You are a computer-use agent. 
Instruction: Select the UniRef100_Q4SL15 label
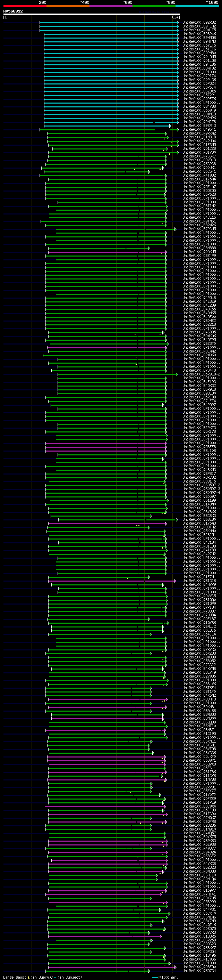(x=199, y=217)
